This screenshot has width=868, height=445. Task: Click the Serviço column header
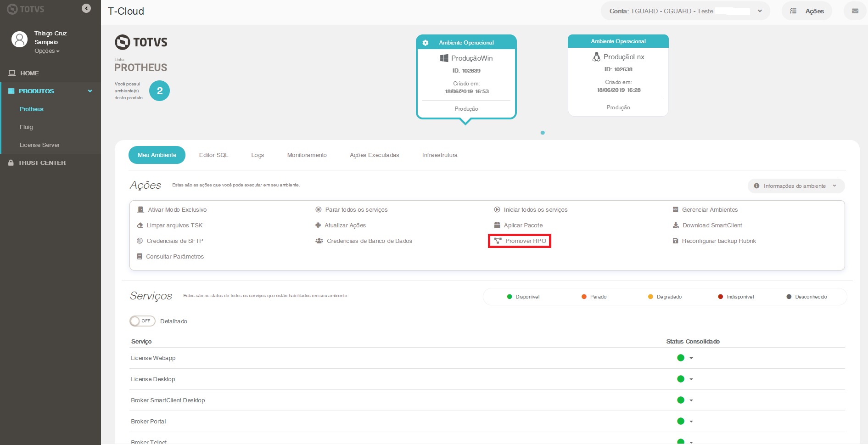point(141,341)
